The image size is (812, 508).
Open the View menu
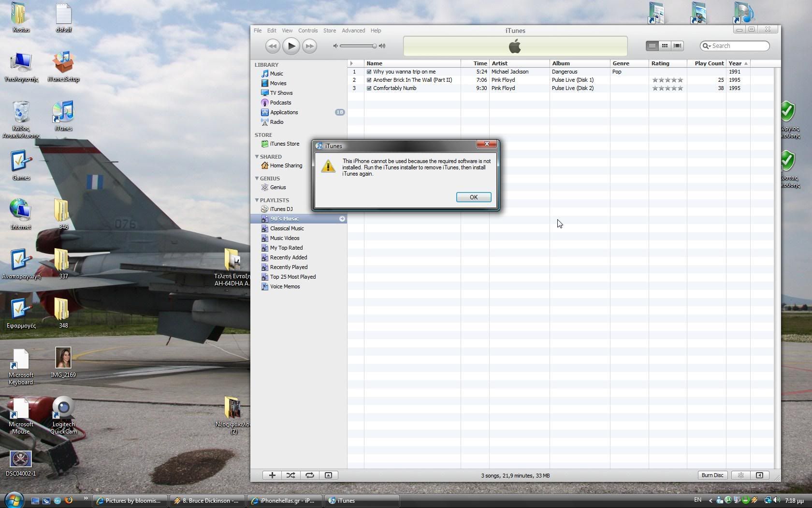(x=287, y=30)
